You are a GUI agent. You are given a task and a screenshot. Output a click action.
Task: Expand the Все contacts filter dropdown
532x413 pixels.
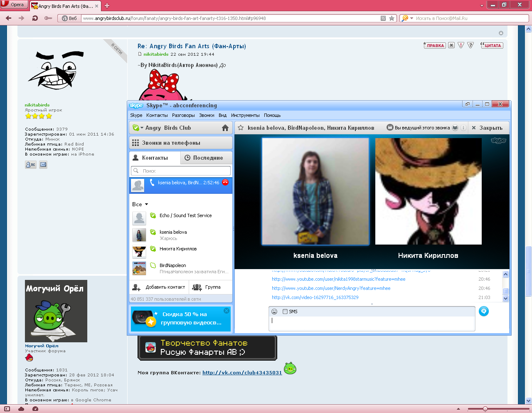coord(146,204)
